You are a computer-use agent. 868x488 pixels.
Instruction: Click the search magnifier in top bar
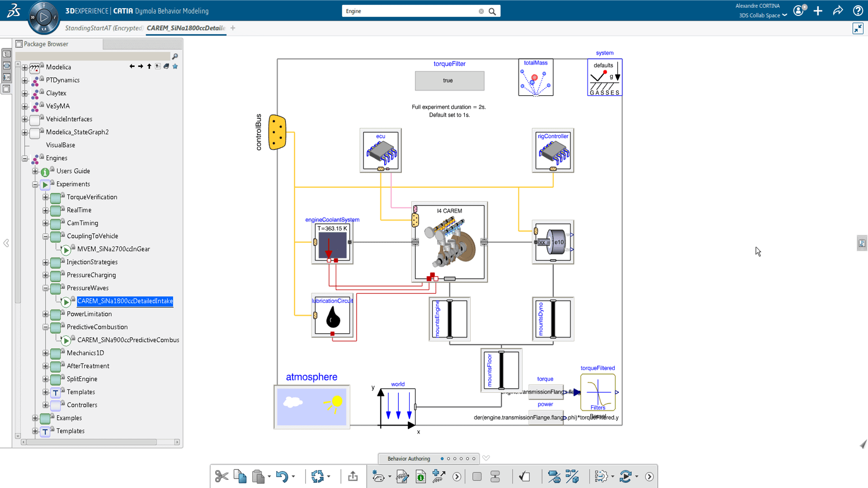click(x=492, y=11)
